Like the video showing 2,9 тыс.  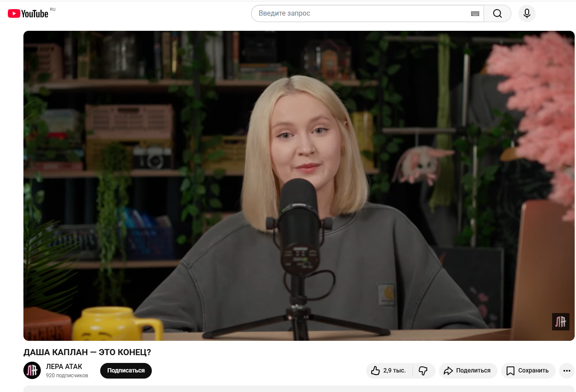pos(389,371)
